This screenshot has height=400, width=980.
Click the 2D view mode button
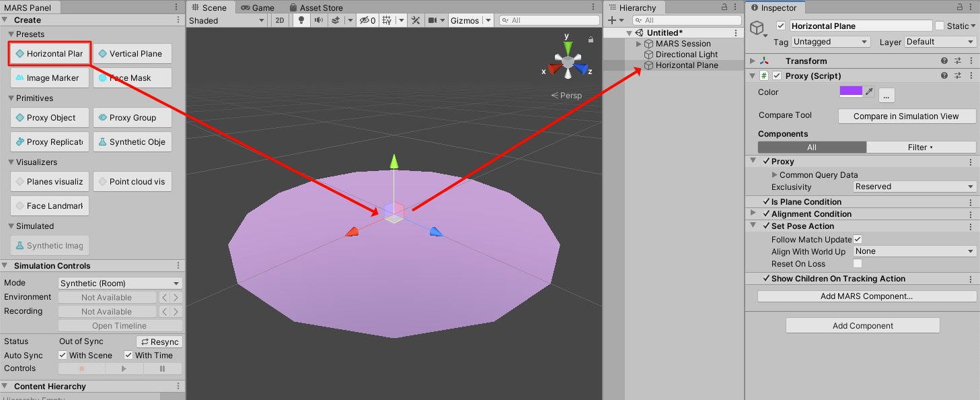(280, 20)
